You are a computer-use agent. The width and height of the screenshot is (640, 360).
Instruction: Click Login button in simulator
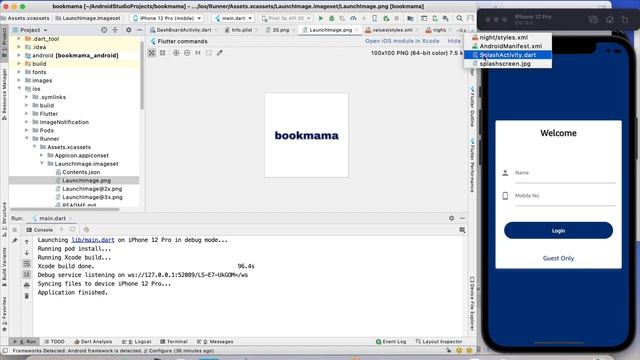click(x=558, y=231)
